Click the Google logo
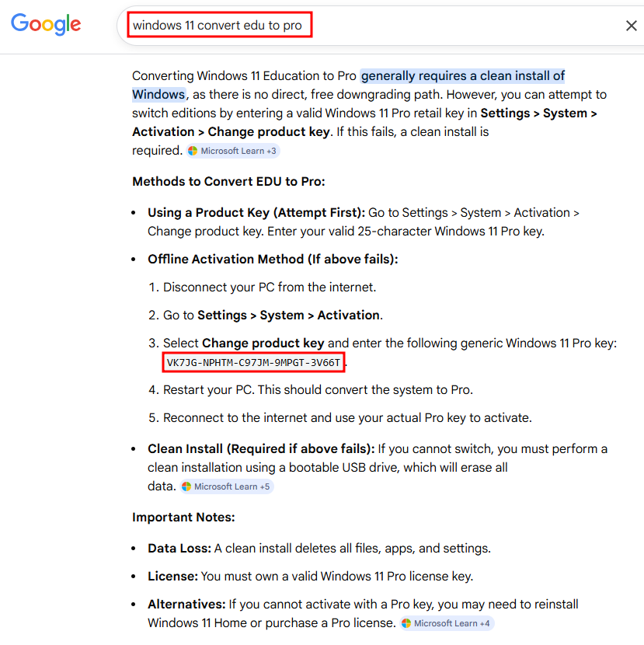The width and height of the screenshot is (644, 645). tap(46, 24)
